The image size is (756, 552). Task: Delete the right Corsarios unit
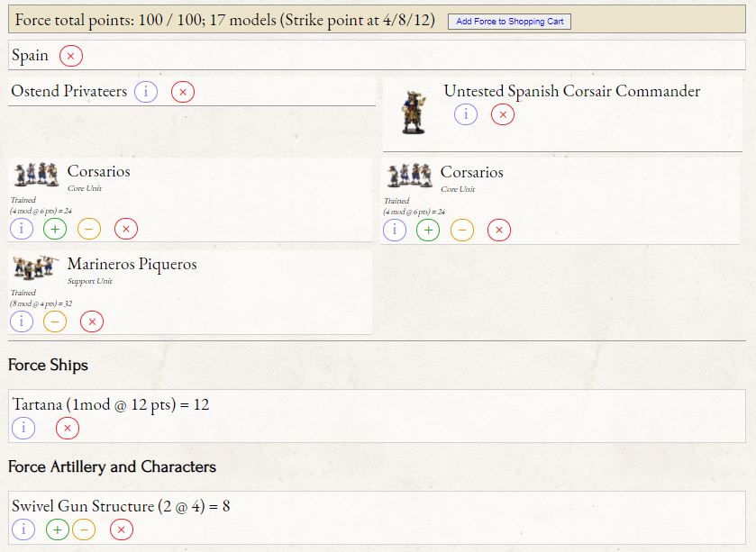tap(499, 230)
